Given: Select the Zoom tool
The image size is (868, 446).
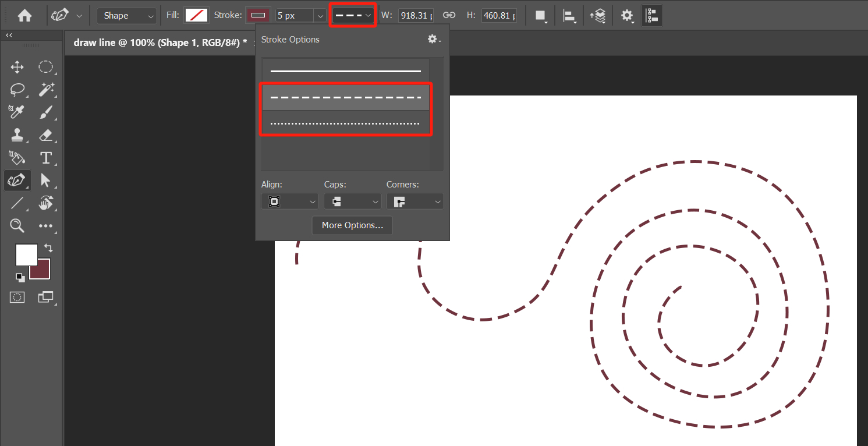Looking at the screenshot, I should click(x=17, y=226).
